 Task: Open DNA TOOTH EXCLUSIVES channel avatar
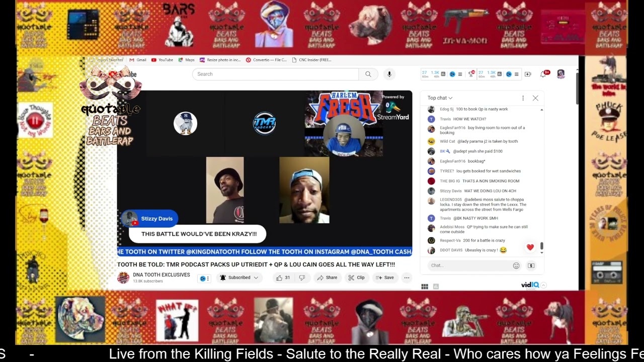(x=123, y=278)
